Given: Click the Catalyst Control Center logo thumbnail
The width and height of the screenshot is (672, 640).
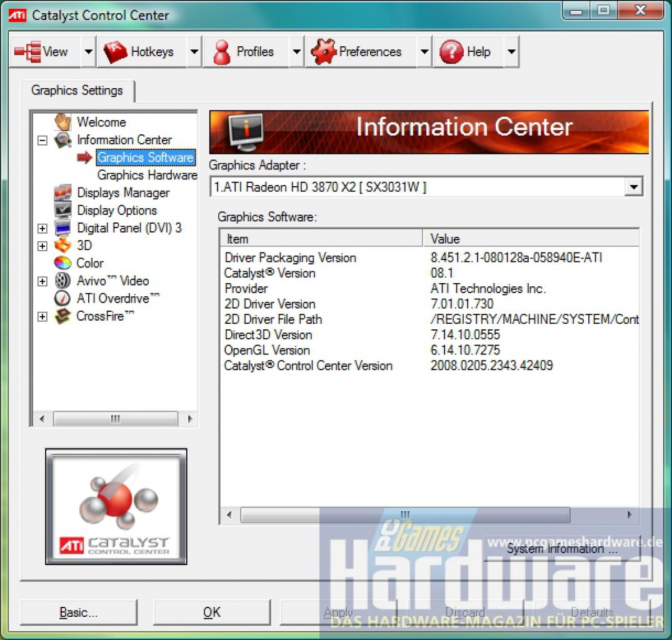Looking at the screenshot, I should click(116, 507).
